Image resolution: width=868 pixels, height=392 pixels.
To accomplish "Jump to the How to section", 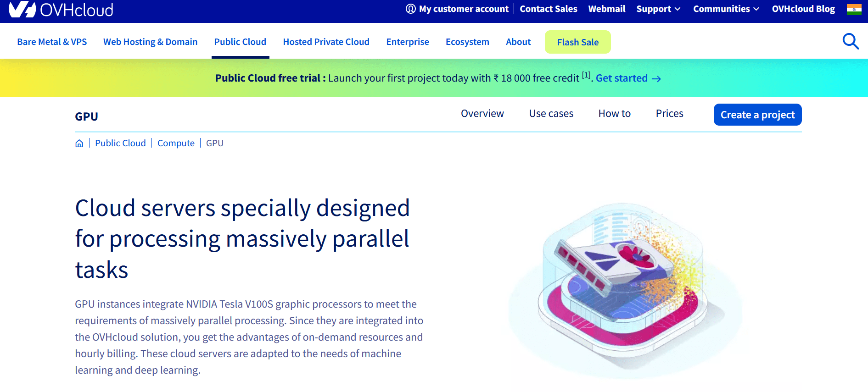I will click(x=614, y=114).
